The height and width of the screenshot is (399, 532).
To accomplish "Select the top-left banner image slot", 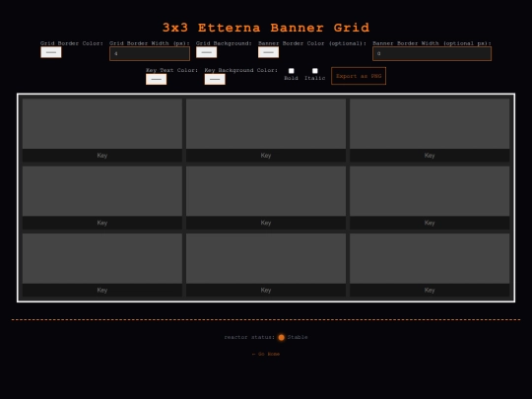I will coord(102,123).
